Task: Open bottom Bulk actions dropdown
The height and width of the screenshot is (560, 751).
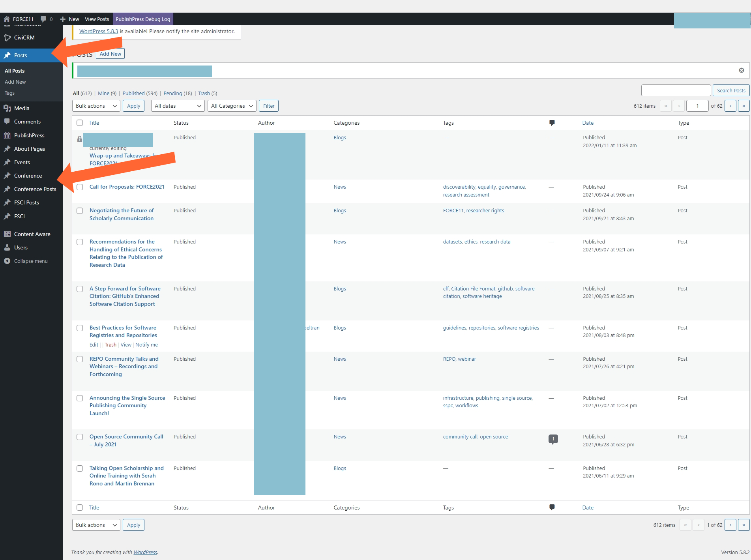Action: (x=96, y=525)
